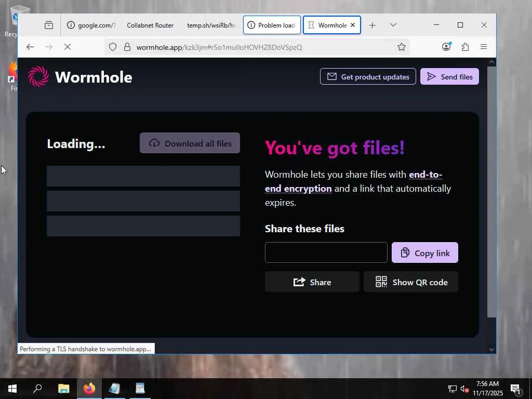
Task: Click the Send files button
Action: click(x=449, y=77)
